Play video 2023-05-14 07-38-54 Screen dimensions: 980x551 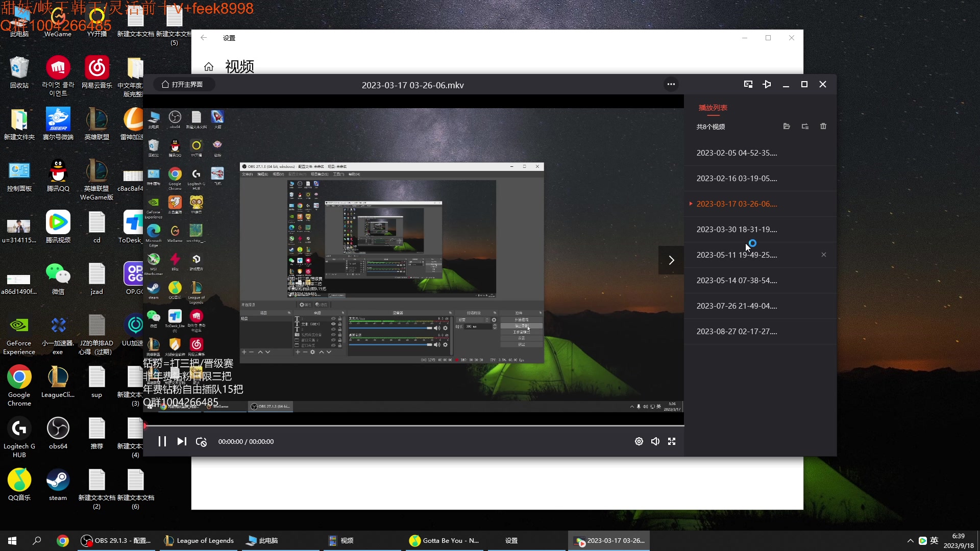click(761, 281)
